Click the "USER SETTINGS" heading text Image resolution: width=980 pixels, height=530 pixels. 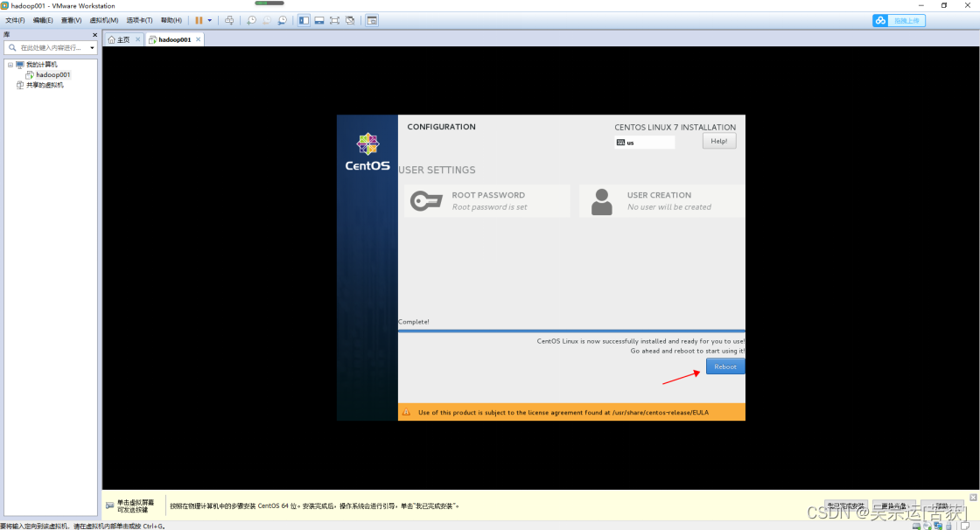(x=437, y=170)
